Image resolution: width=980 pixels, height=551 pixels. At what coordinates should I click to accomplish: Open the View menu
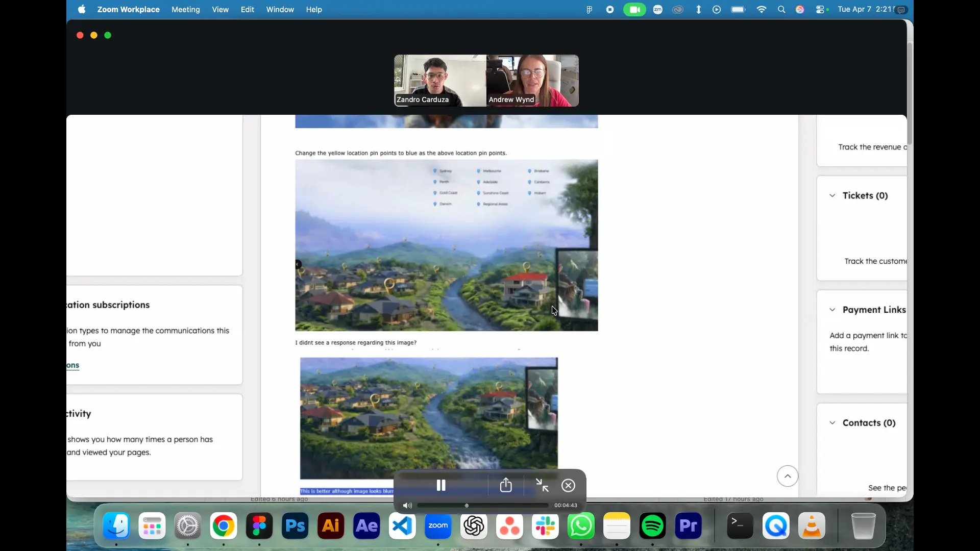220,9
